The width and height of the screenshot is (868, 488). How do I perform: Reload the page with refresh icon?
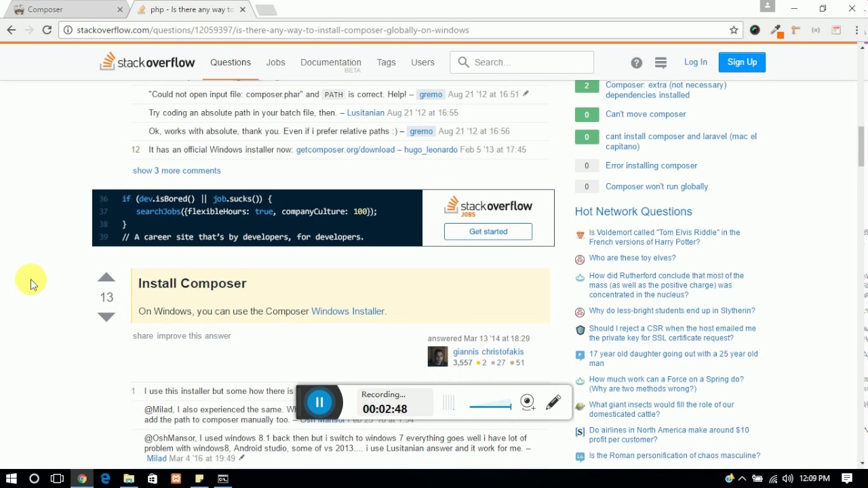click(x=47, y=30)
